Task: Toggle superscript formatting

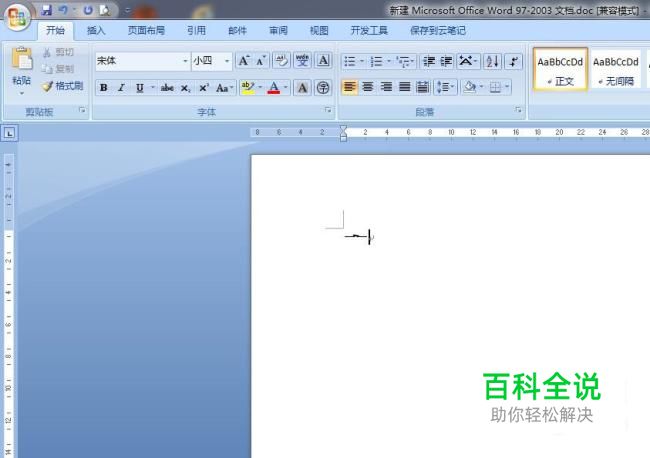Action: 204,88
